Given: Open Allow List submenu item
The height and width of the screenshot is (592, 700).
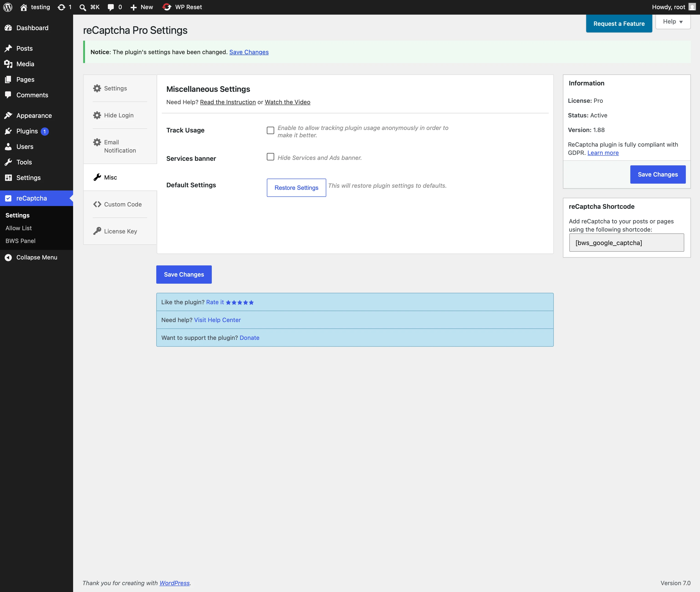Looking at the screenshot, I should (x=19, y=228).
